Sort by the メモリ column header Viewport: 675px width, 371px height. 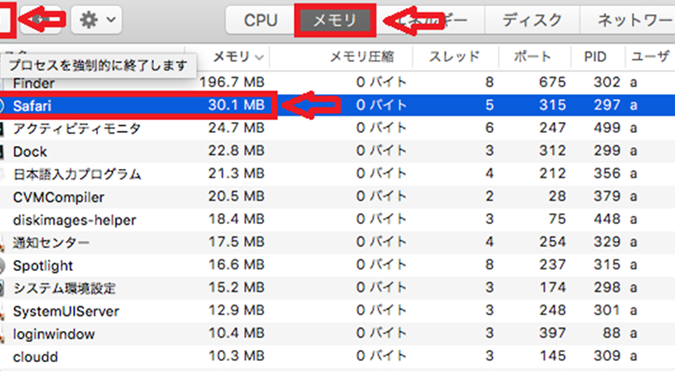point(232,57)
